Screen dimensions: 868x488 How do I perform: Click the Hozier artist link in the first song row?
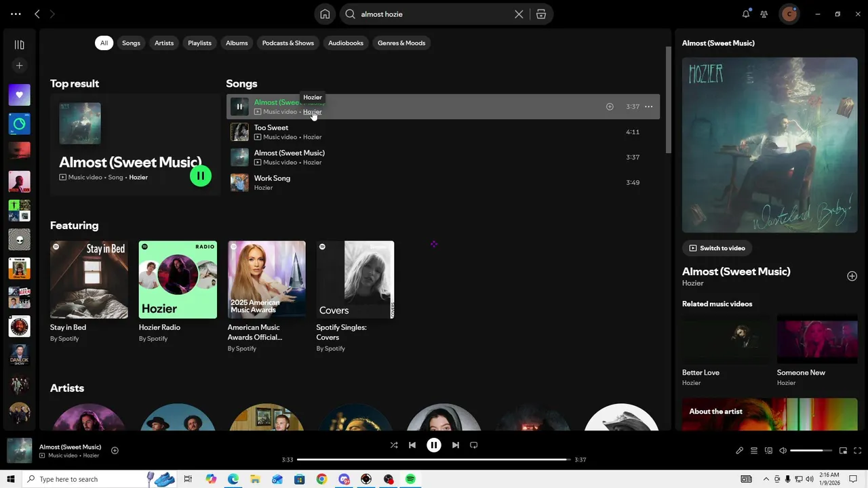click(x=312, y=112)
